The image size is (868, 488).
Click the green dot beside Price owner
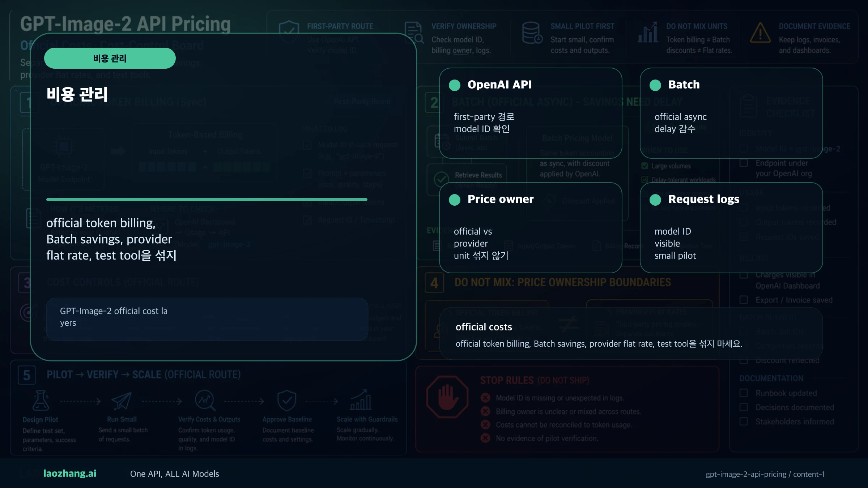click(x=455, y=200)
